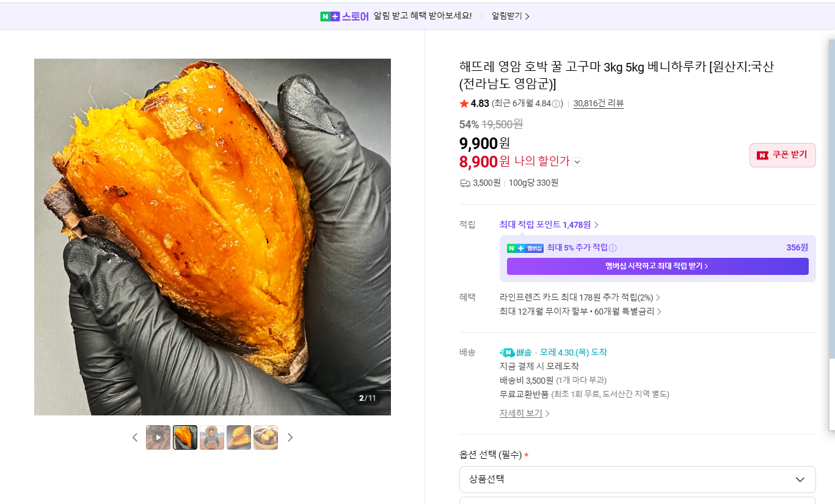Click the info icon beside the 최근 6개월 rating
The width and height of the screenshot is (835, 504).
(x=555, y=103)
